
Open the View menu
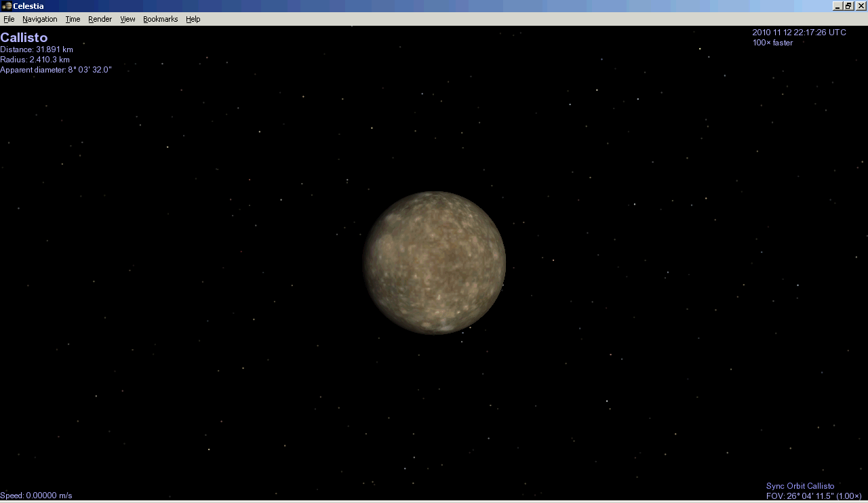(x=127, y=19)
